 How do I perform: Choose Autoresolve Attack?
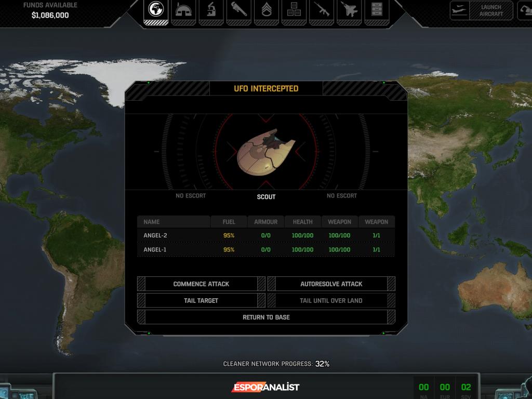click(x=331, y=284)
